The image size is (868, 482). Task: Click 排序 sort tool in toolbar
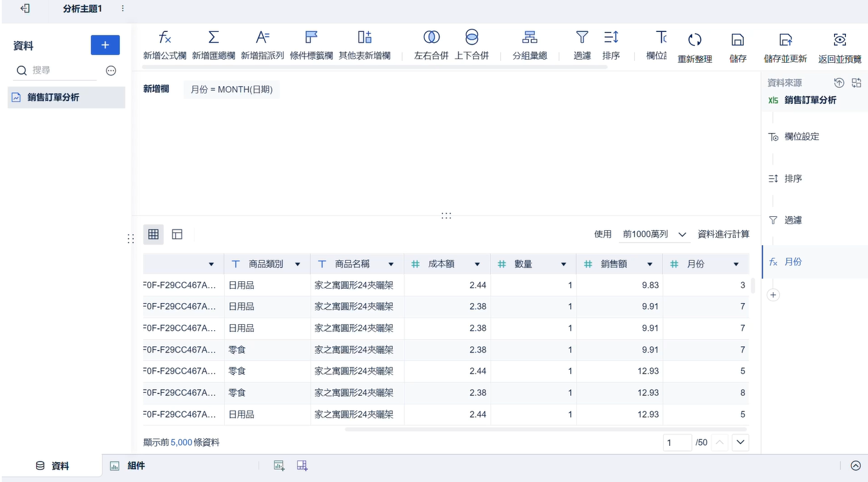click(611, 46)
